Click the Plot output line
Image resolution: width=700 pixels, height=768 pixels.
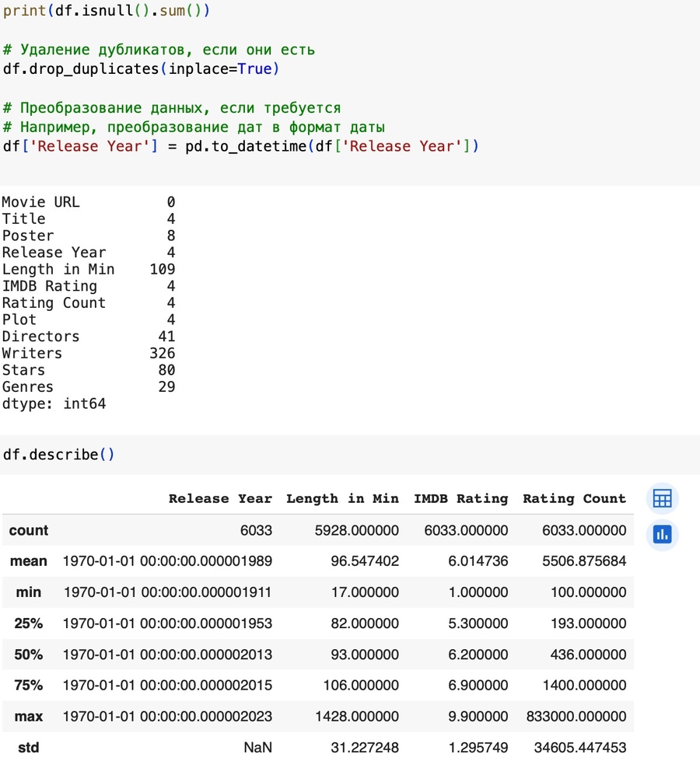coord(89,319)
